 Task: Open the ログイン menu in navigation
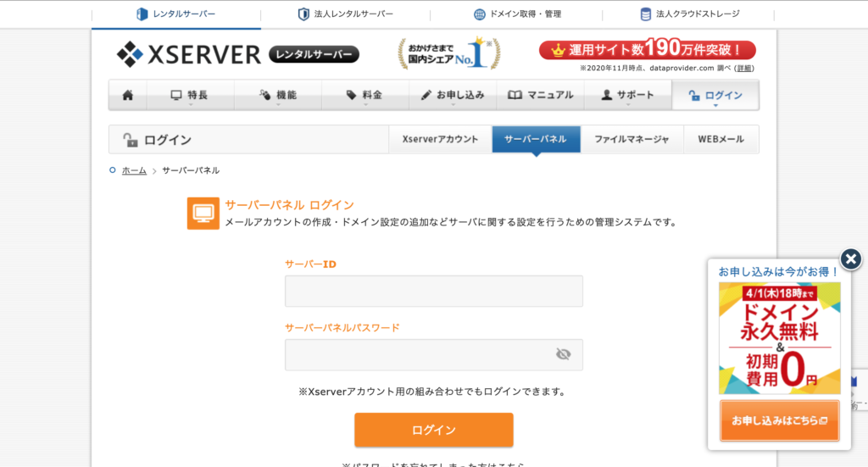point(715,95)
